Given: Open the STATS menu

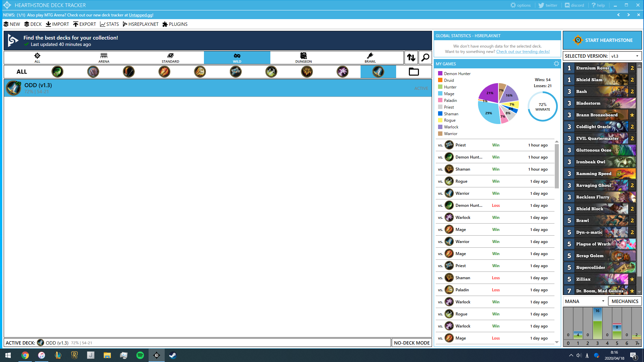Looking at the screenshot, I should 109,24.
